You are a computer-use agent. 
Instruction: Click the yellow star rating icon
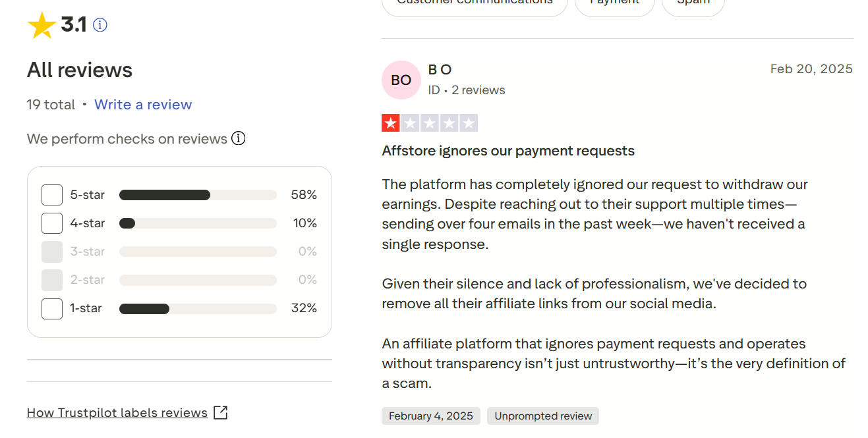(x=42, y=25)
